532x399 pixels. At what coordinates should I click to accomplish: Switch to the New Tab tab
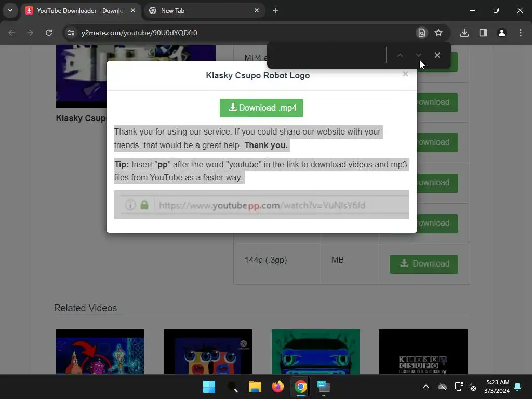(204, 11)
